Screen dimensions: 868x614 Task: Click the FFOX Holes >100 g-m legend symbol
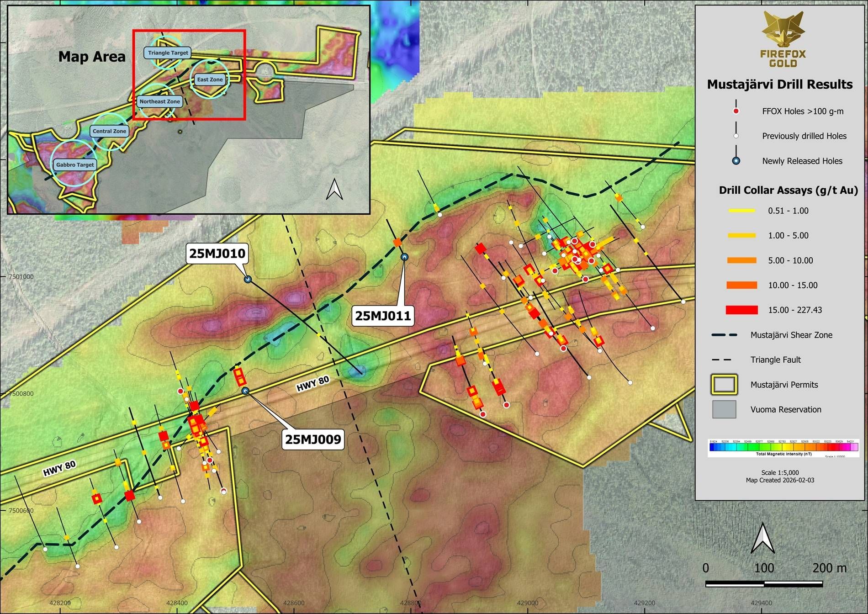click(x=736, y=111)
